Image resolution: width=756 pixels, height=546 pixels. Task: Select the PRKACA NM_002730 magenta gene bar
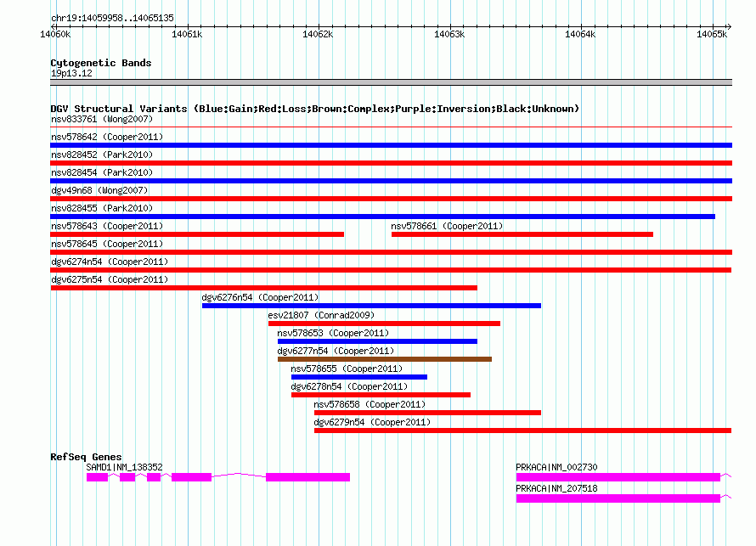pos(618,477)
